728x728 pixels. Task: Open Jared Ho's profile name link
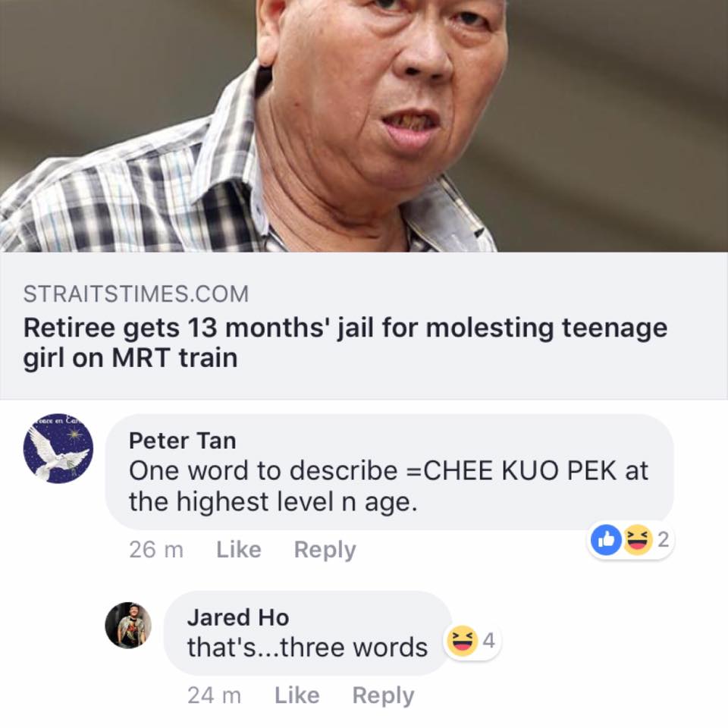coord(238,617)
